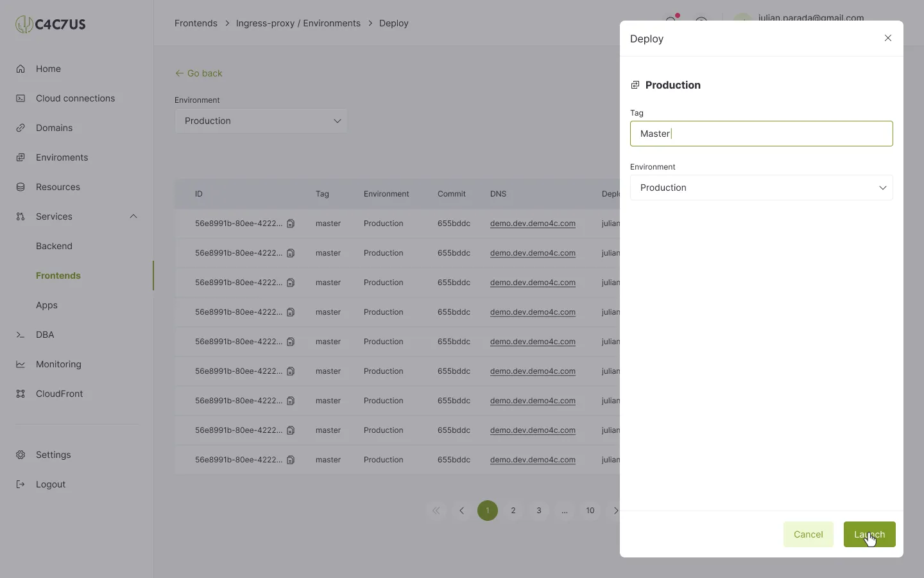Click the Production environment icon in Deploy panel
The width and height of the screenshot is (924, 578).
[x=635, y=85]
